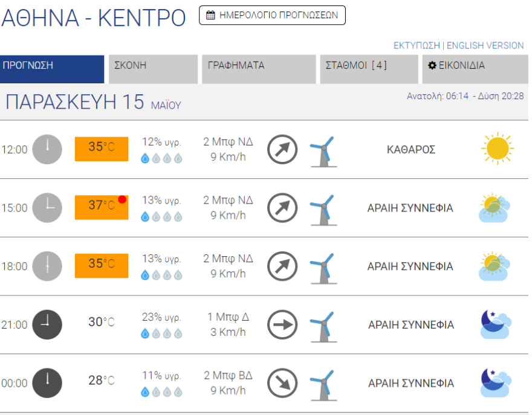The image size is (532, 415).
Task: Click the partly cloudy sun icon at 15:00
Action: click(x=494, y=207)
